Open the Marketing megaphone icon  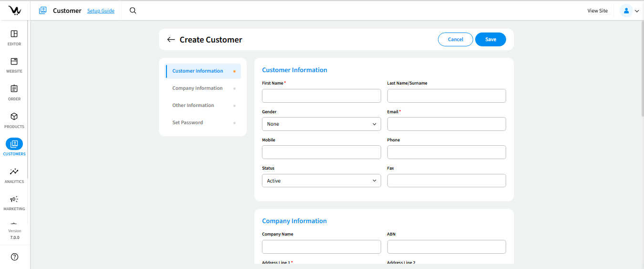(x=14, y=199)
